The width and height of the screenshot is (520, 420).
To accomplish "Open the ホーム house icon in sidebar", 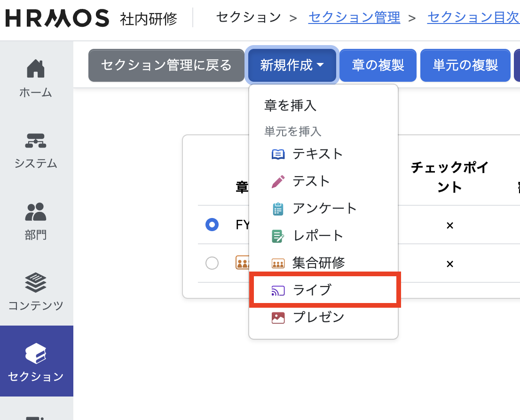I will 36,69.
